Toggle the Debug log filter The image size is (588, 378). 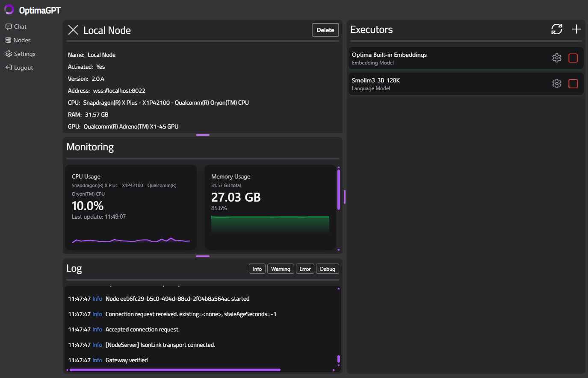[327, 269]
